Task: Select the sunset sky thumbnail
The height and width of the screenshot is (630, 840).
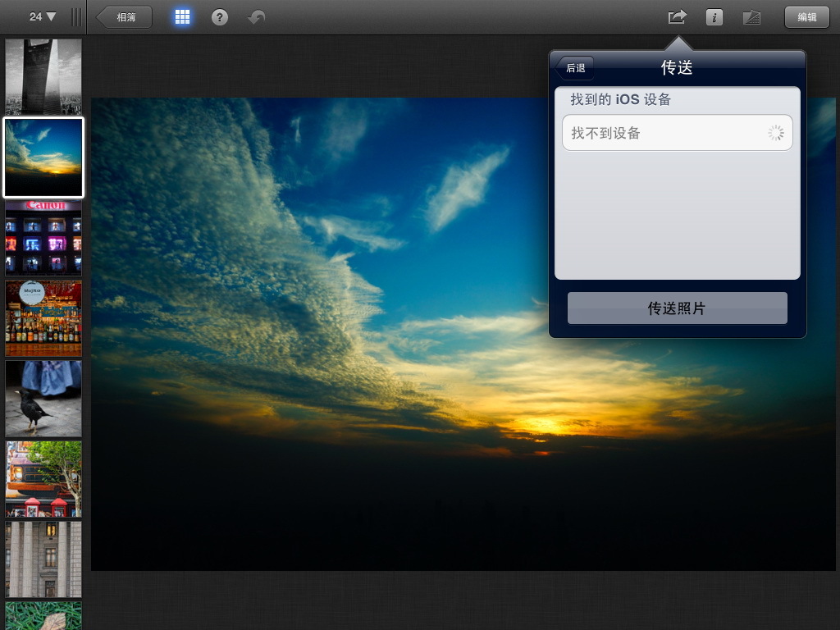Action: (x=43, y=157)
